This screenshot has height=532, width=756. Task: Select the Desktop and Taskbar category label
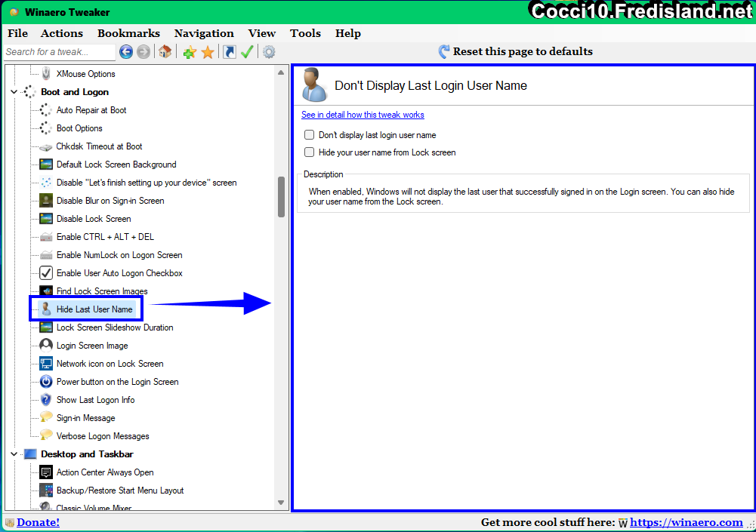coord(88,454)
